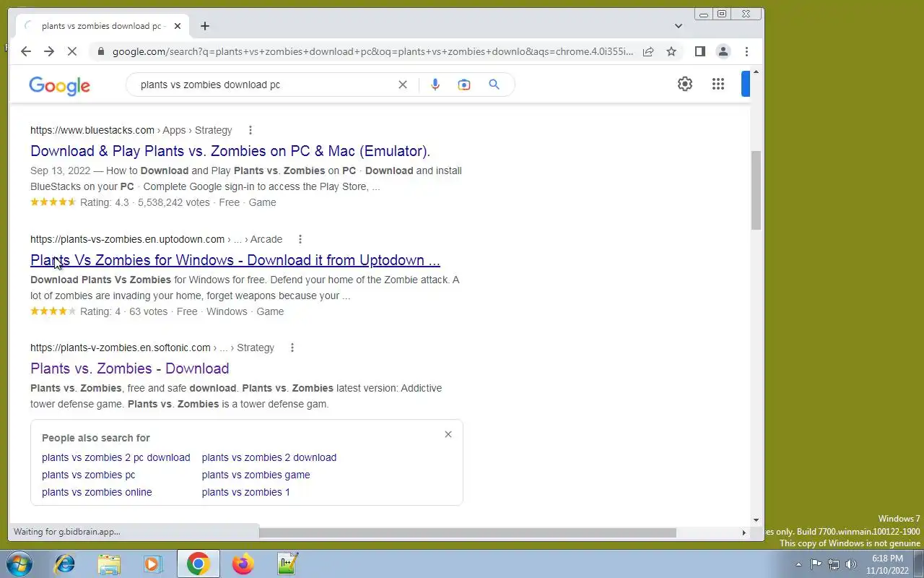Click the horizontal scrollbar at the bottom

pyautogui.click(x=468, y=532)
